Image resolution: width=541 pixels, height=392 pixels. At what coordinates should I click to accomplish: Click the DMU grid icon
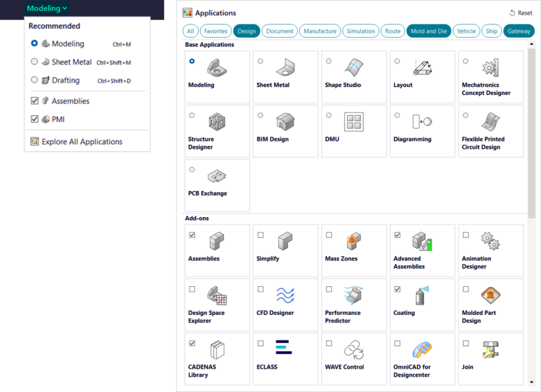tap(354, 122)
